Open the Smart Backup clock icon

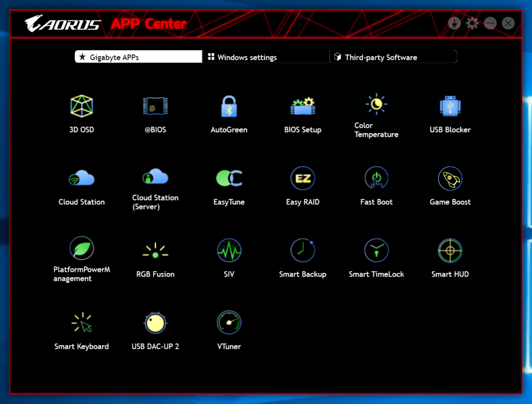pyautogui.click(x=303, y=251)
